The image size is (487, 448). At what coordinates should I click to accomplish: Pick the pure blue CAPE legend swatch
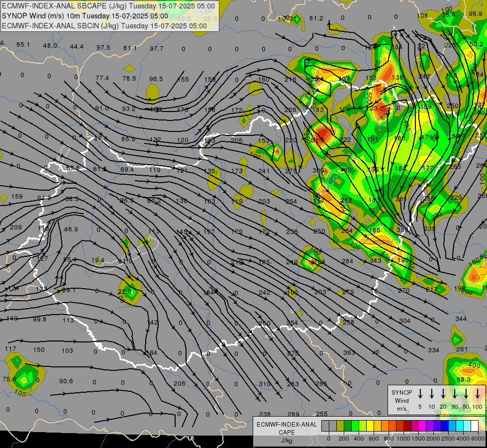[444, 426]
